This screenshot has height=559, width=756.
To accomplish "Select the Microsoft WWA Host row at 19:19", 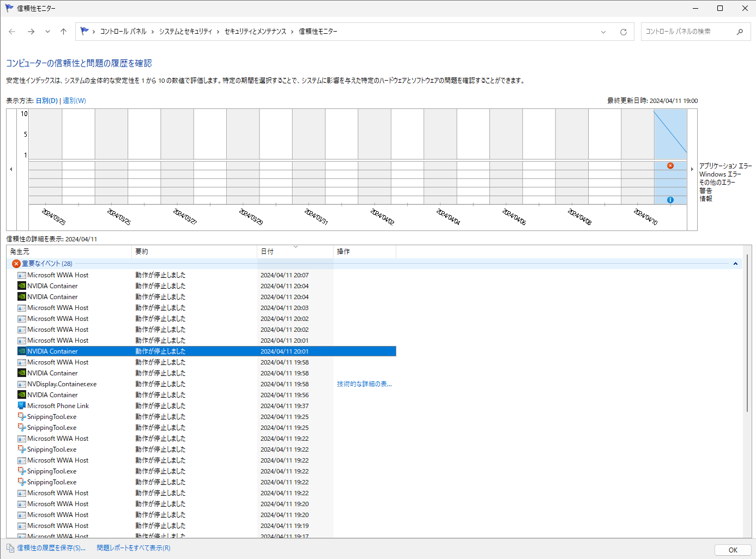I will point(206,526).
